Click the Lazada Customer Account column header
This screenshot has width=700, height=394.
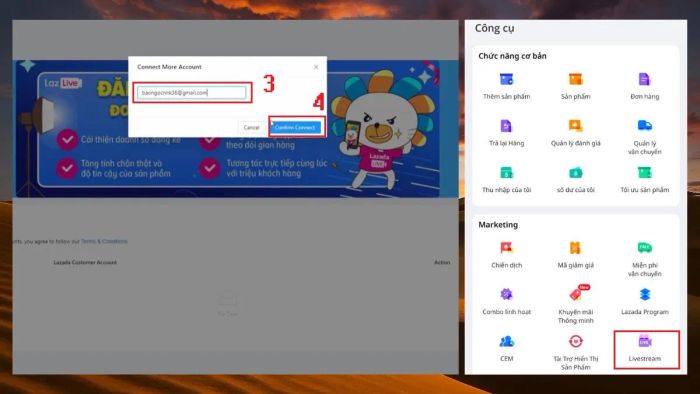pyautogui.click(x=85, y=263)
